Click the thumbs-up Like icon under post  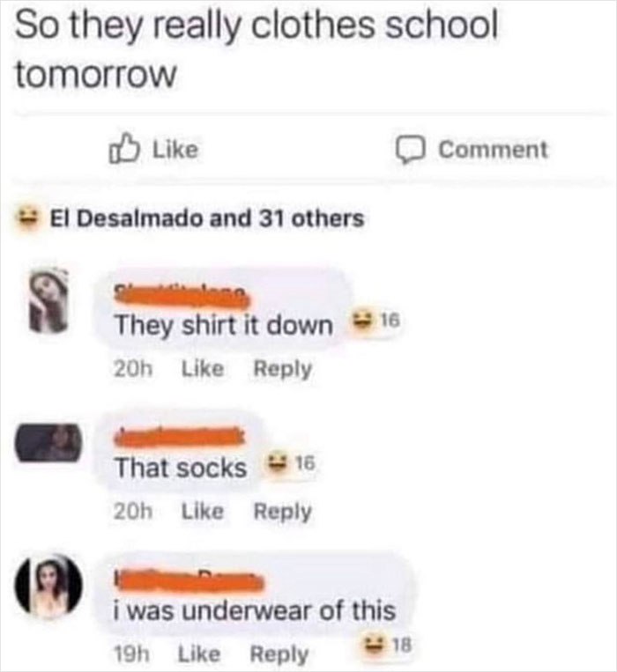[123, 149]
